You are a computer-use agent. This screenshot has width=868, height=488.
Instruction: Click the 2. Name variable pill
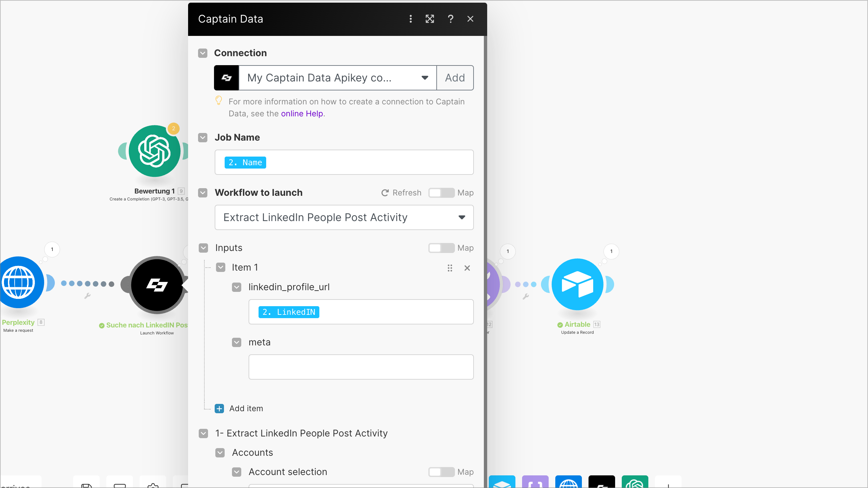(245, 163)
